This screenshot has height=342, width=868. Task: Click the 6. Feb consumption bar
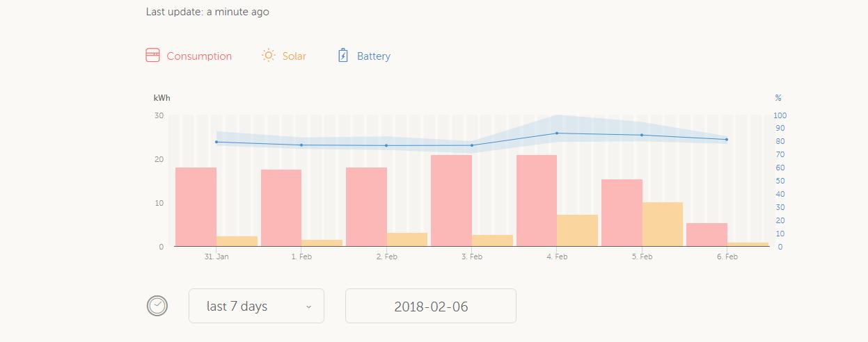(707, 234)
